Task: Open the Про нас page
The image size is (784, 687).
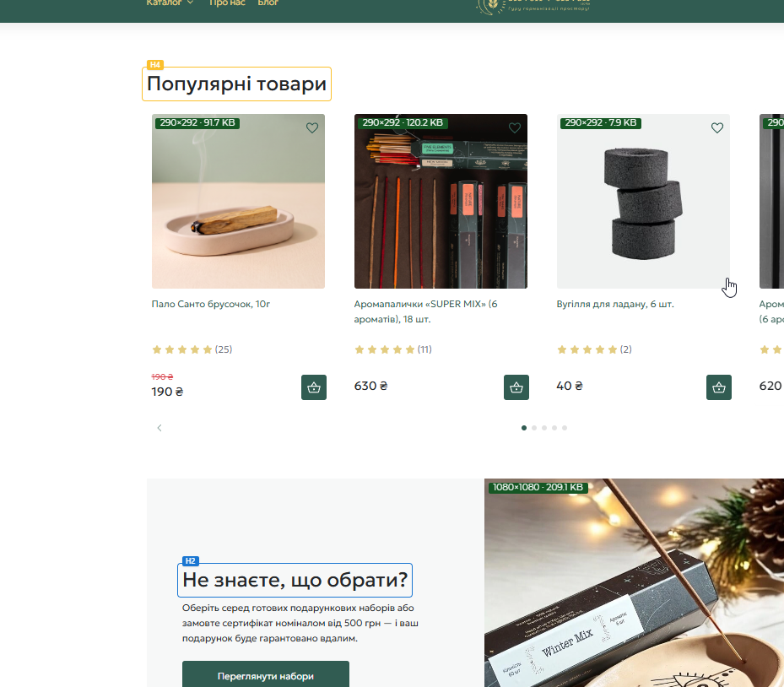Action: [x=227, y=3]
